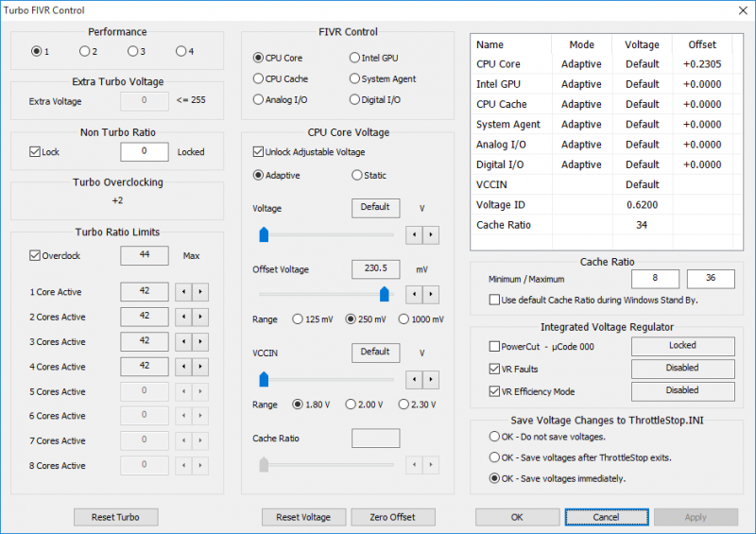The height and width of the screenshot is (534, 756).
Task: Click the Locked button beside PowerCut
Action: 683,346
